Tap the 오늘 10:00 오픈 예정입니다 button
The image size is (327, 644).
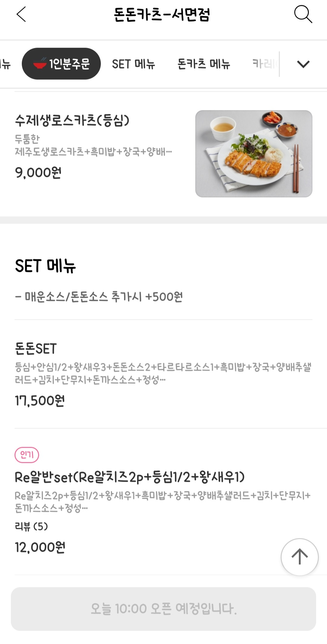(x=163, y=609)
